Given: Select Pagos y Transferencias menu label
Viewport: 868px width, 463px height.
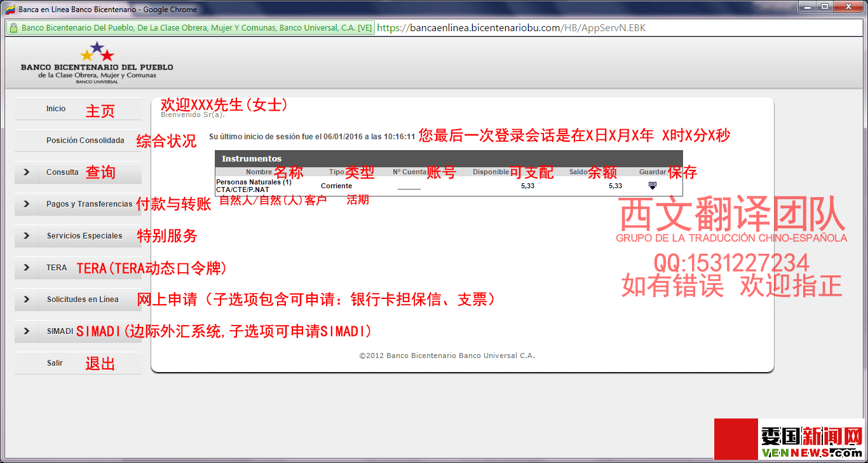Looking at the screenshot, I should tap(90, 204).
